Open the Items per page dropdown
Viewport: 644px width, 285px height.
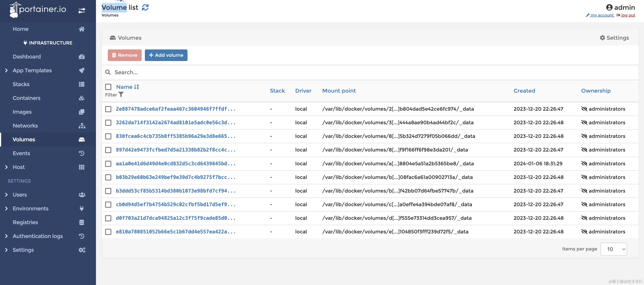point(614,249)
